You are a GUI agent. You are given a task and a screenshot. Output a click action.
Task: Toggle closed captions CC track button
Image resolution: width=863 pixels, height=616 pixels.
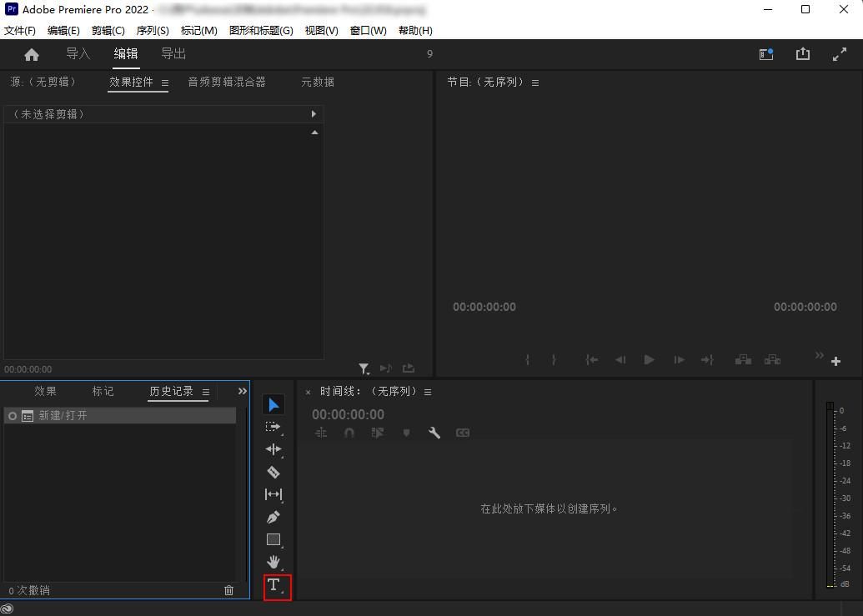pos(463,433)
